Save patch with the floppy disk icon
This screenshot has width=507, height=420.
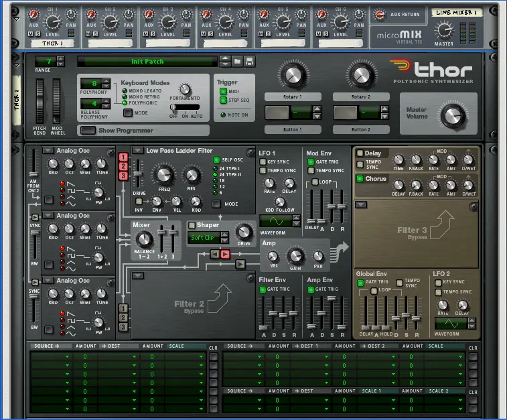coord(249,62)
